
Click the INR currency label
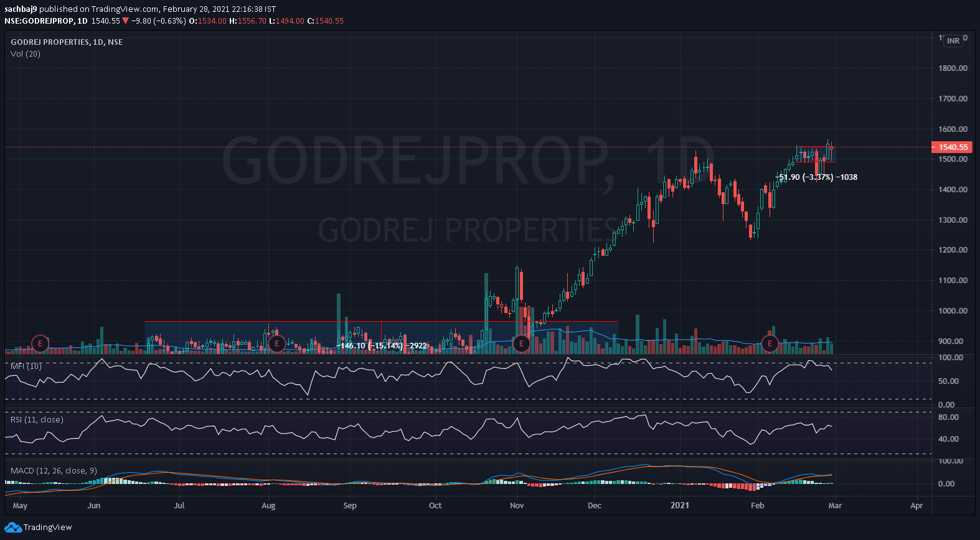(x=953, y=40)
